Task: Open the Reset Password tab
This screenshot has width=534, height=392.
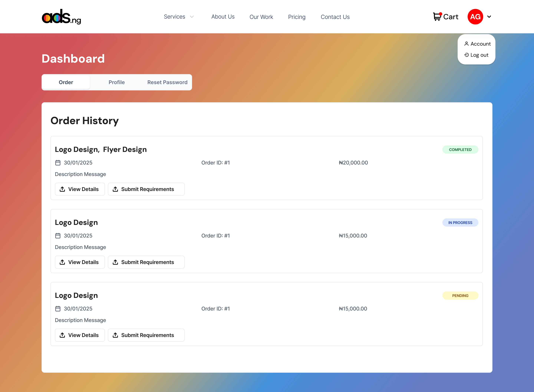Action: (x=167, y=82)
